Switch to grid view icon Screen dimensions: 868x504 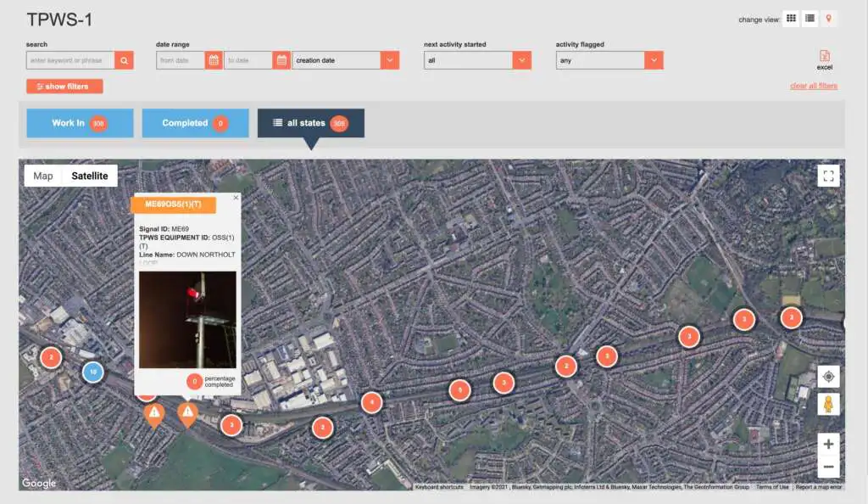791,19
